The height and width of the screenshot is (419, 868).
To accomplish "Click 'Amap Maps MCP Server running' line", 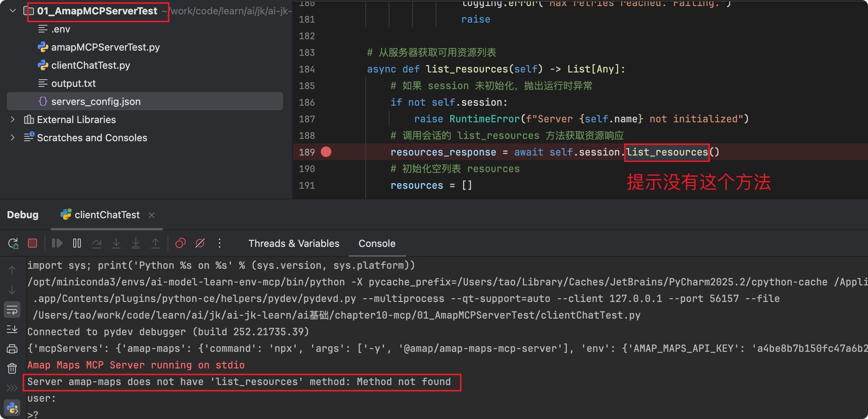I will pyautogui.click(x=136, y=365).
